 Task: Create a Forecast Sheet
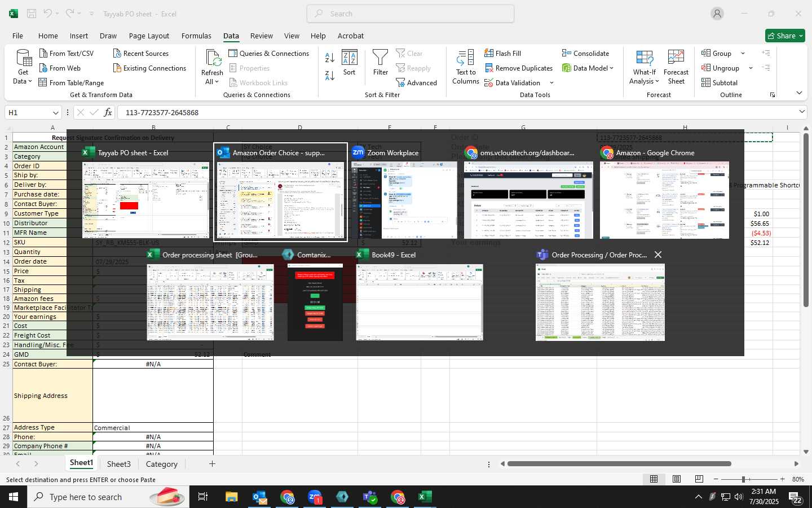676,67
